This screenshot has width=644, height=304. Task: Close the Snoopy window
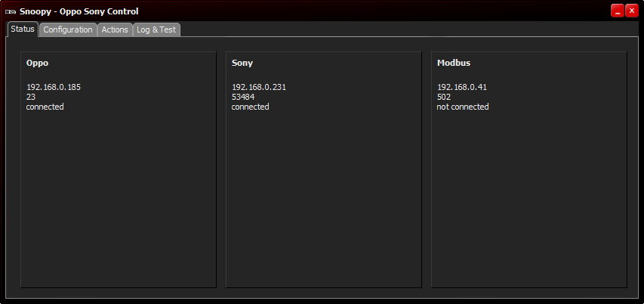[632, 11]
